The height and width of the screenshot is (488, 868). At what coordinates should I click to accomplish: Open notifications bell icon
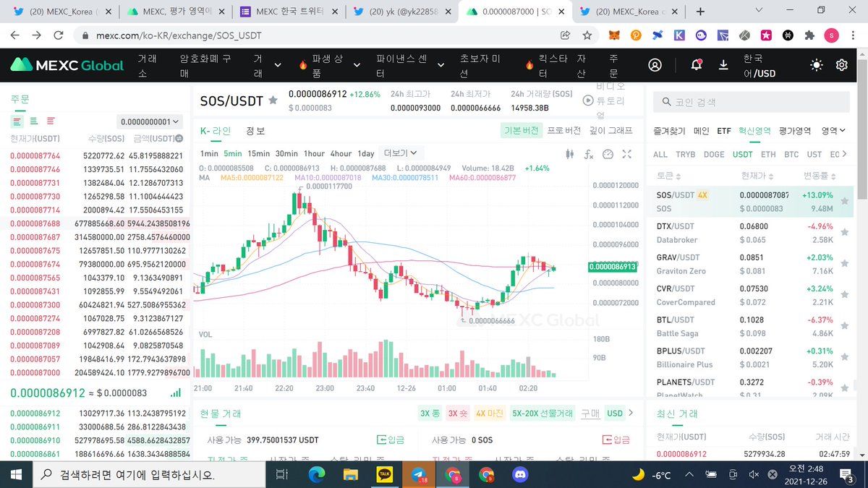696,65
